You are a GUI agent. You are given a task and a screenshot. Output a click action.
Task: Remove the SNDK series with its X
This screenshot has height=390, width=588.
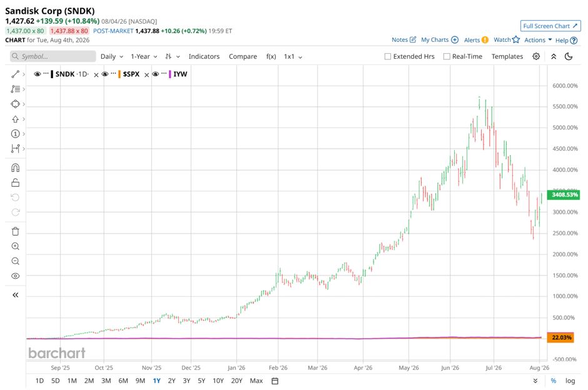tap(96, 75)
